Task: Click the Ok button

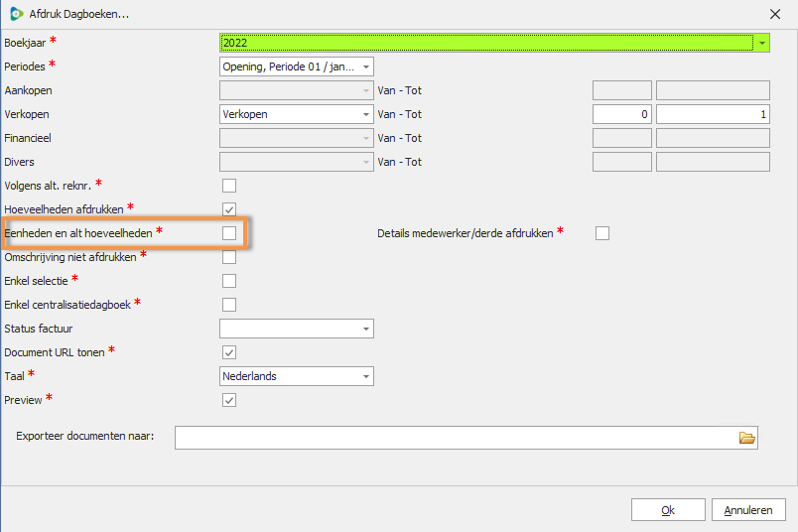Action: (668, 509)
